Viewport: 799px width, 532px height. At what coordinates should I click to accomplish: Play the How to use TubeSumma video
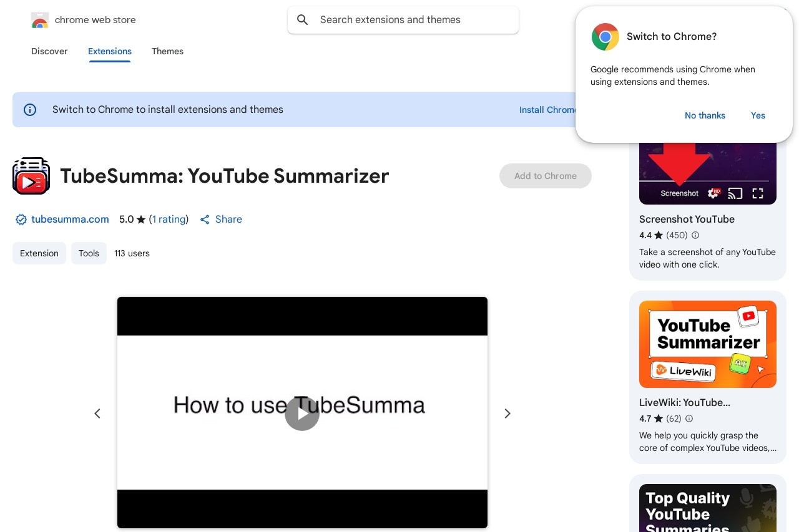(x=302, y=414)
